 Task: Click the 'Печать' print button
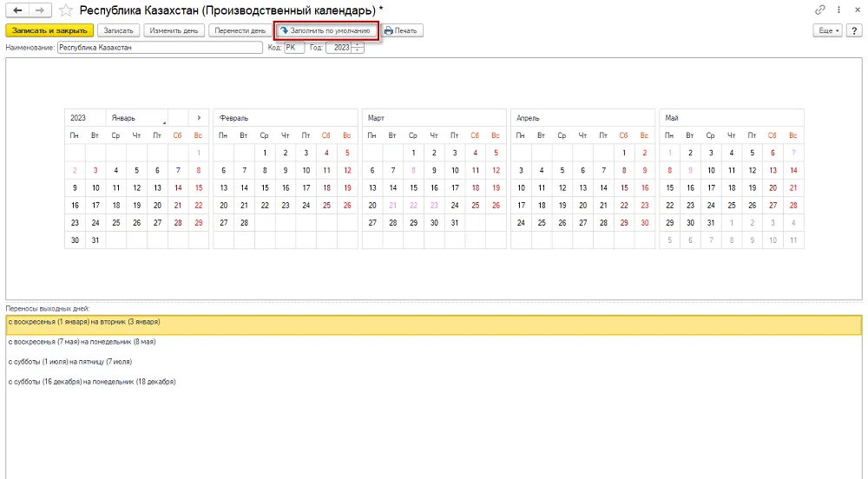401,30
